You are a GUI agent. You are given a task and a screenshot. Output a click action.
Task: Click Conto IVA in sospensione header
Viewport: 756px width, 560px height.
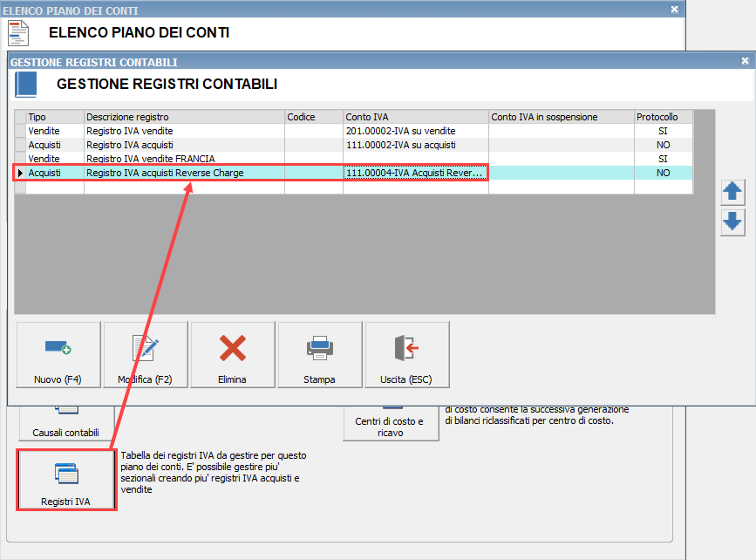tap(562, 117)
